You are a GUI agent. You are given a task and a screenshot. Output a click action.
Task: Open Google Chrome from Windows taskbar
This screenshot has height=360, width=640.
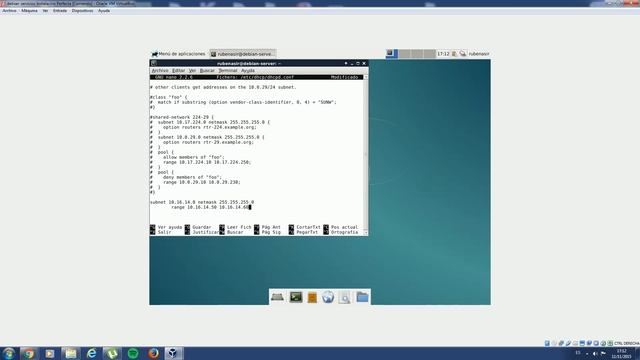[29, 353]
